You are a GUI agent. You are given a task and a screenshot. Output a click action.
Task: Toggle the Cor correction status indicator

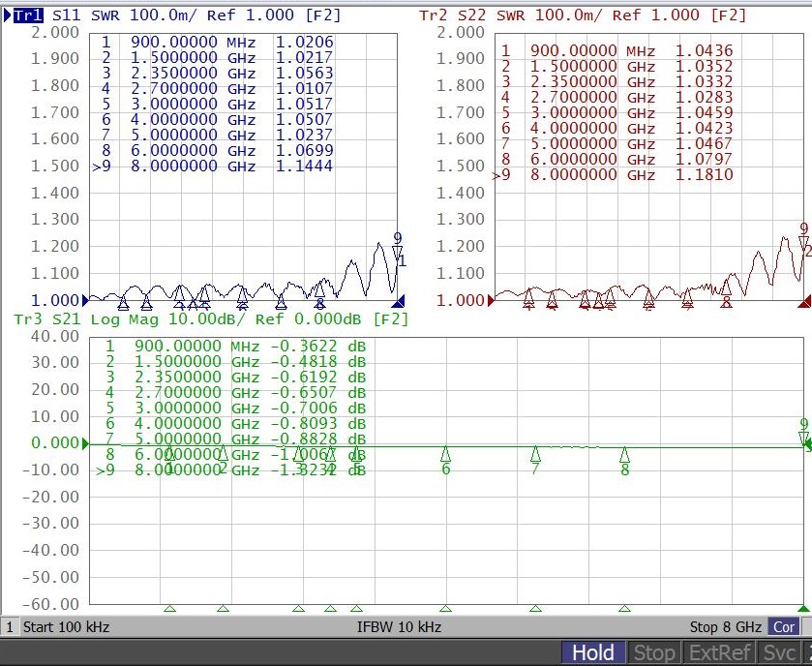click(784, 627)
